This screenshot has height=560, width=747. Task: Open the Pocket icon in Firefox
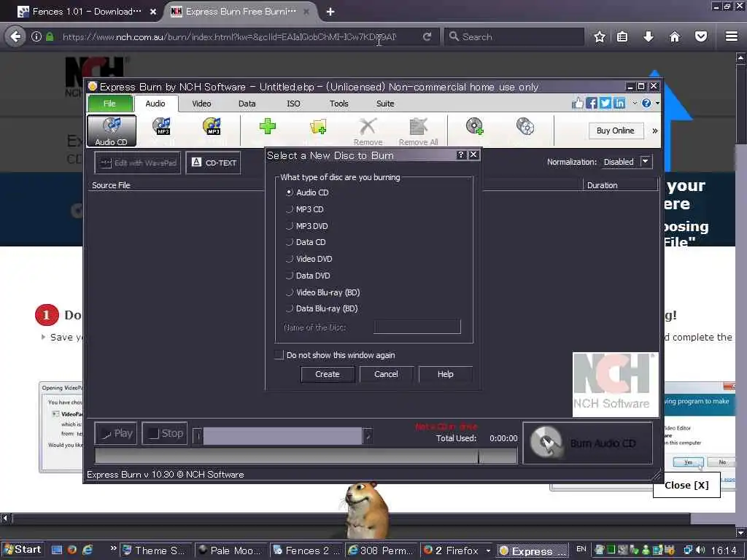click(701, 36)
